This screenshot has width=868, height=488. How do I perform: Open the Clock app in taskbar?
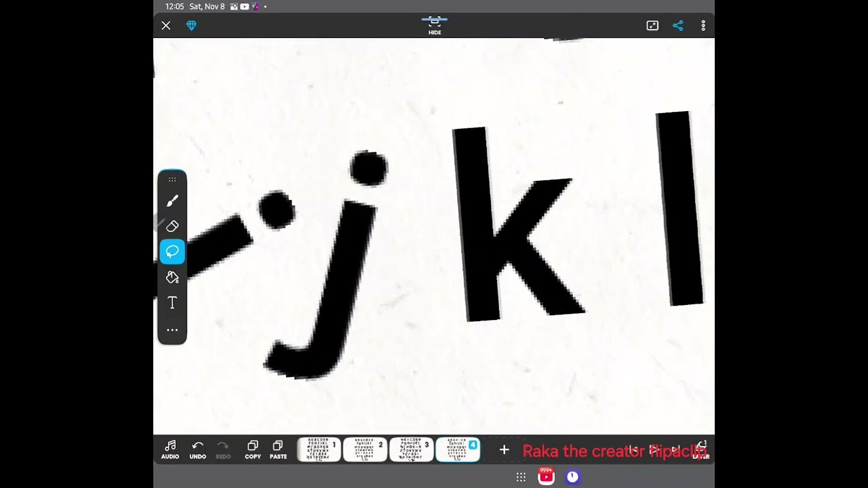click(x=573, y=477)
